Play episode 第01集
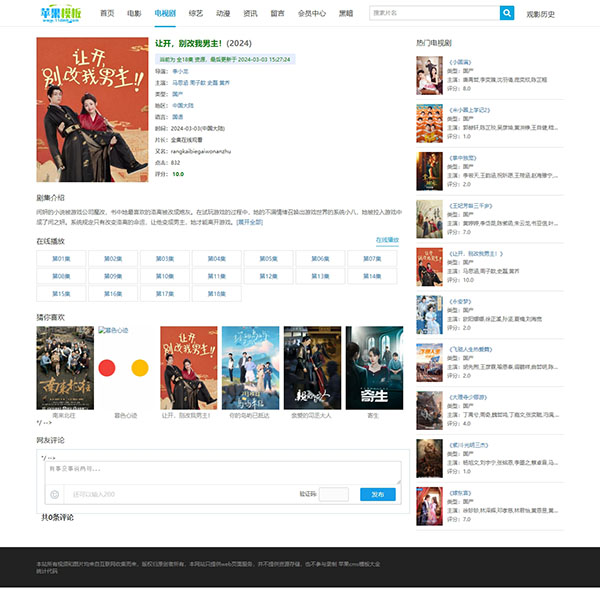This screenshot has height=595, width=600. point(61,258)
